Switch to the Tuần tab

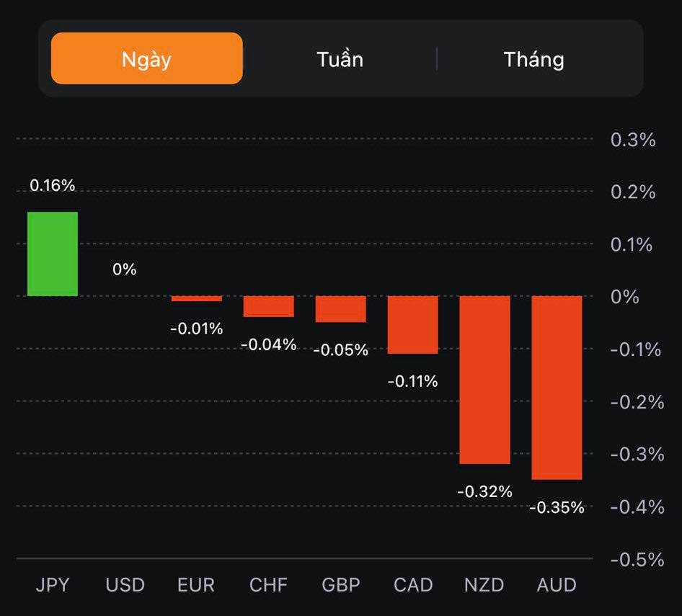pyautogui.click(x=340, y=58)
